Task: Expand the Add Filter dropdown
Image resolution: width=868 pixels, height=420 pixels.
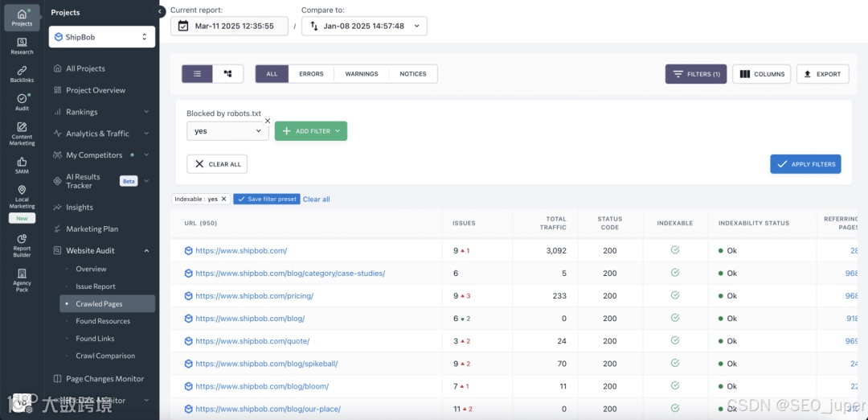Action: (310, 131)
